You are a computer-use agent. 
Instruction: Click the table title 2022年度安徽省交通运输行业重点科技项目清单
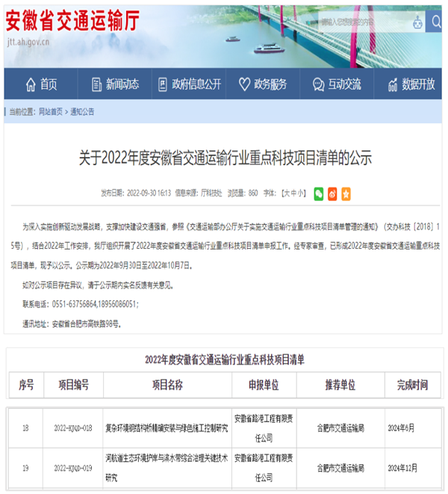[225, 359]
